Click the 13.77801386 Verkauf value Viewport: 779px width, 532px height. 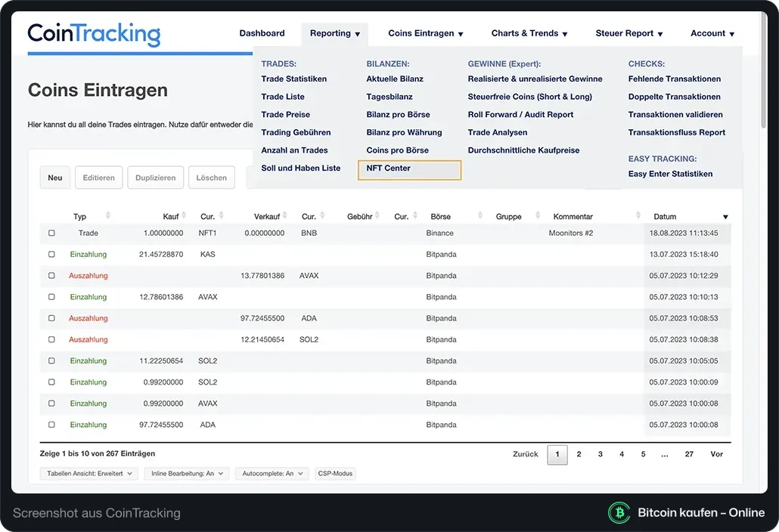[x=262, y=275]
